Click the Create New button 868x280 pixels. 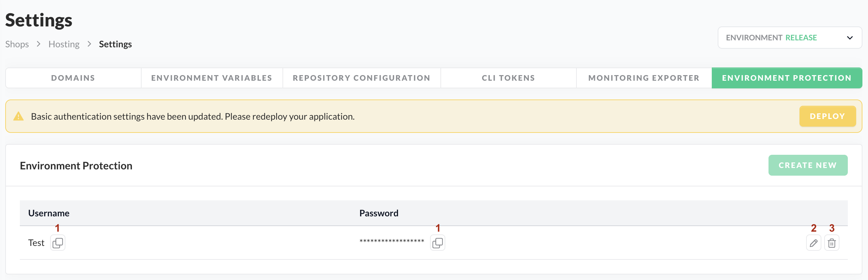(807, 165)
